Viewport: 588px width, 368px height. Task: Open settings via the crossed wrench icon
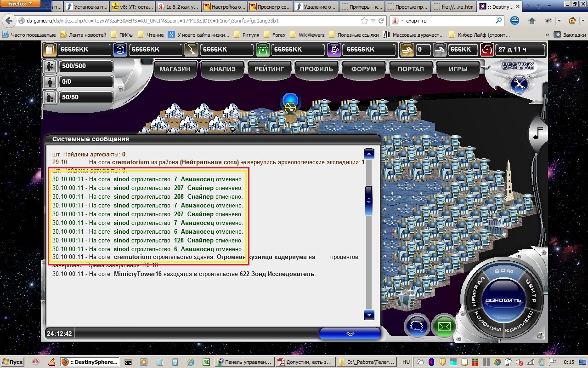tap(520, 84)
